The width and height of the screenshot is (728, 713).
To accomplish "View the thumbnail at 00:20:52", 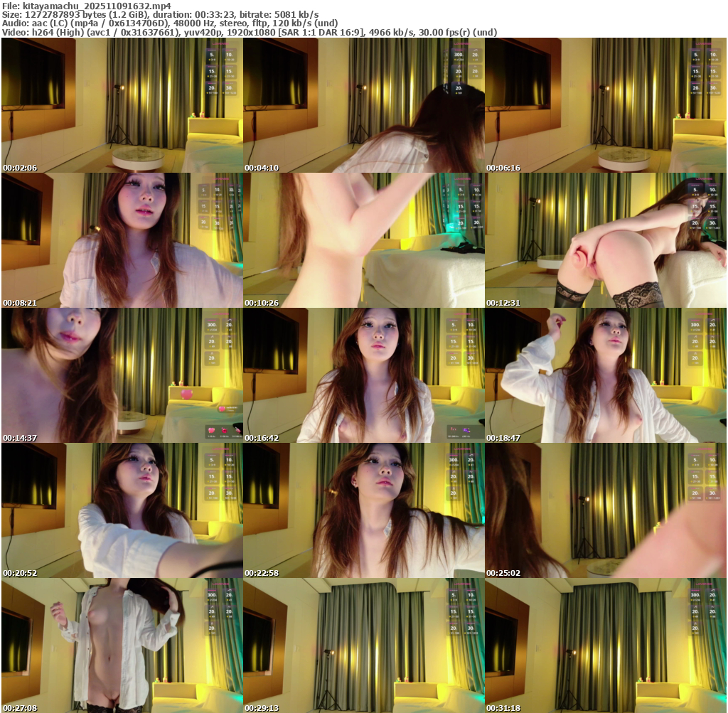I will [x=122, y=510].
